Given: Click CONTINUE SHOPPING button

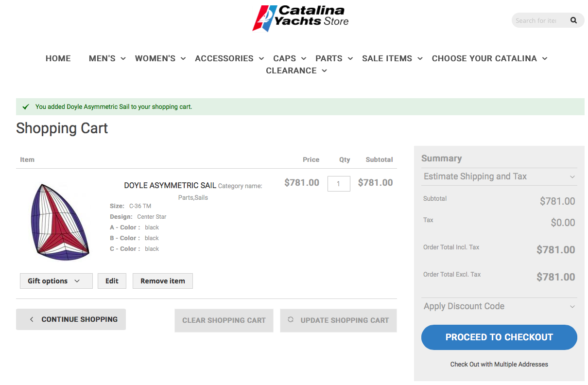Looking at the screenshot, I should click(71, 319).
